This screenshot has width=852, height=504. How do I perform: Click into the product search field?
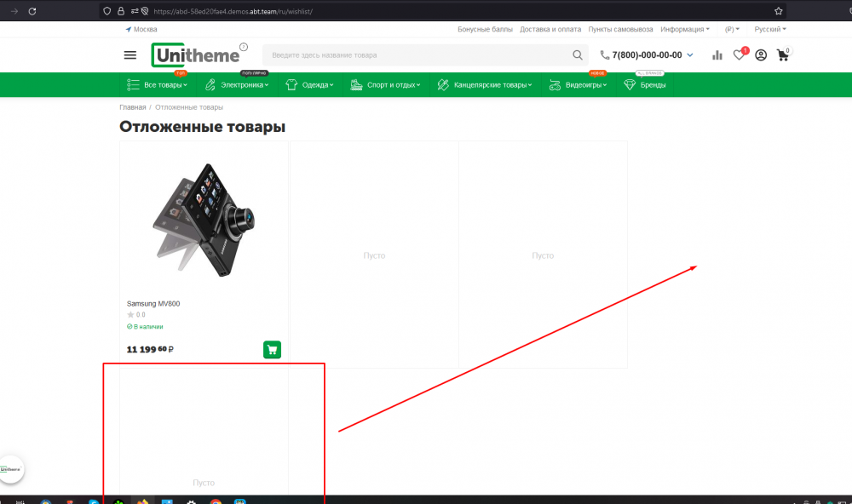[x=409, y=54]
